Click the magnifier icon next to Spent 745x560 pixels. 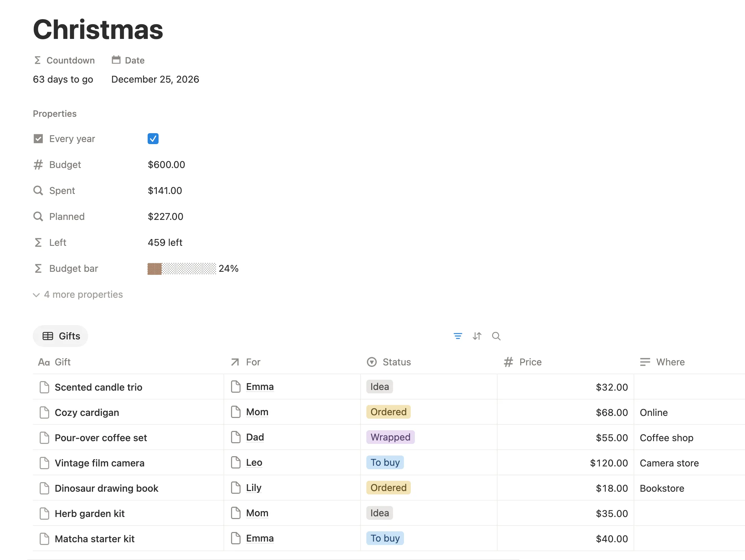[38, 191]
